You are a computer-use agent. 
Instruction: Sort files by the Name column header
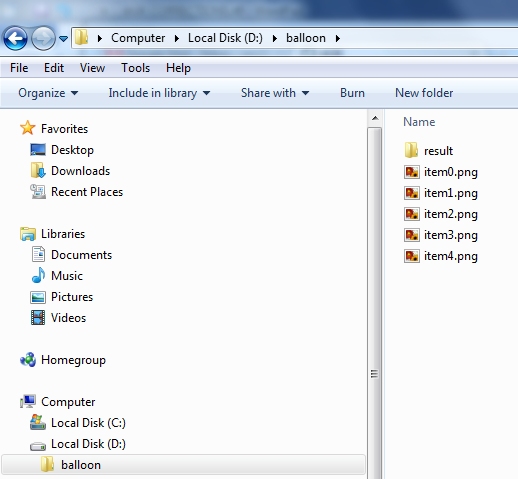pyautogui.click(x=419, y=122)
